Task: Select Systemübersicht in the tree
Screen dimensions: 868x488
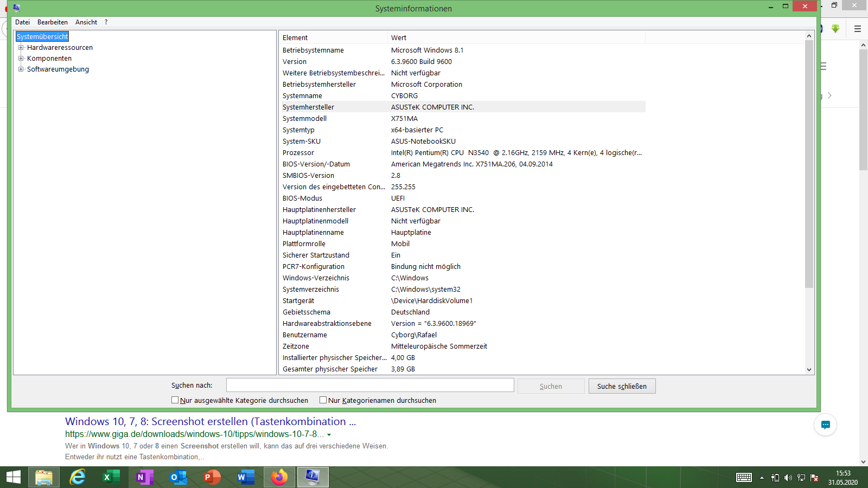Action: (x=42, y=36)
